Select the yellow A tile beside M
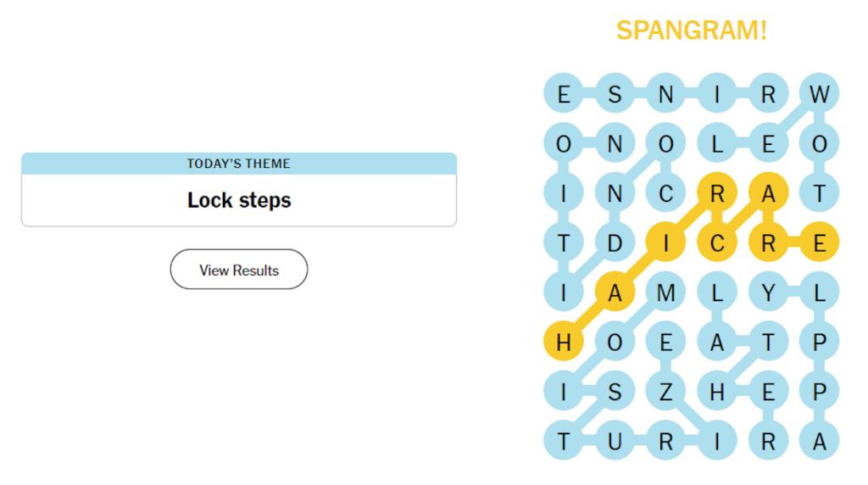 [x=615, y=292]
